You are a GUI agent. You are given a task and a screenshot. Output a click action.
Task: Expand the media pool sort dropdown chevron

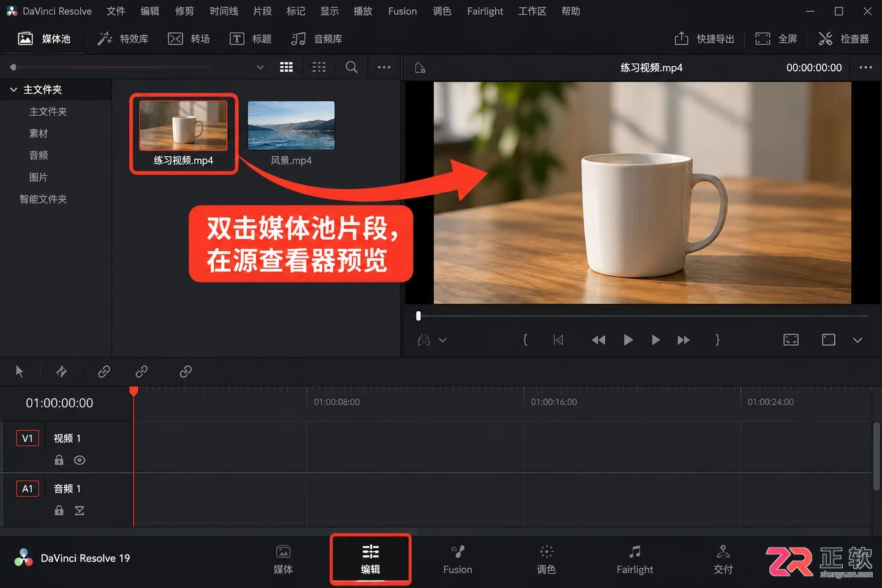(260, 67)
